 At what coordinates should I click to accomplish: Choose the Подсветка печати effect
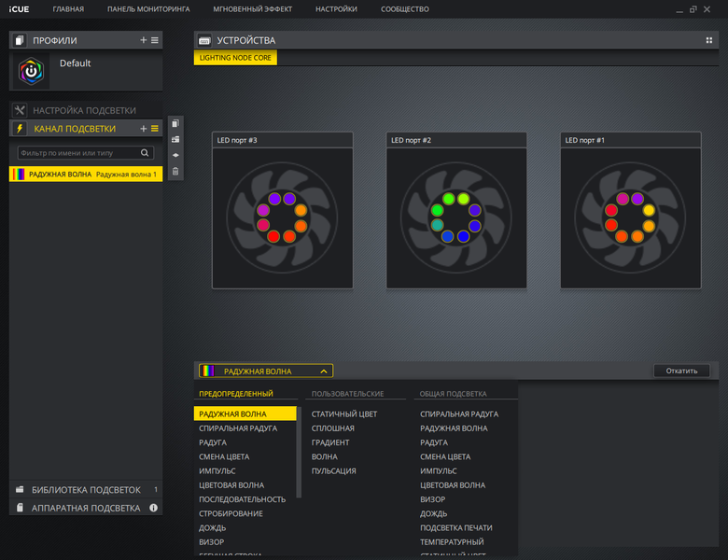pyautogui.click(x=456, y=528)
